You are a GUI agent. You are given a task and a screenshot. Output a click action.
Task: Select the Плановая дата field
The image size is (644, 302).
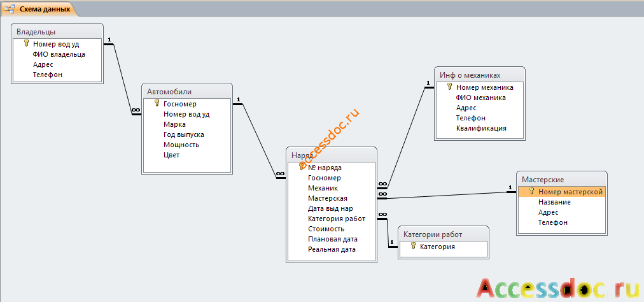332,239
